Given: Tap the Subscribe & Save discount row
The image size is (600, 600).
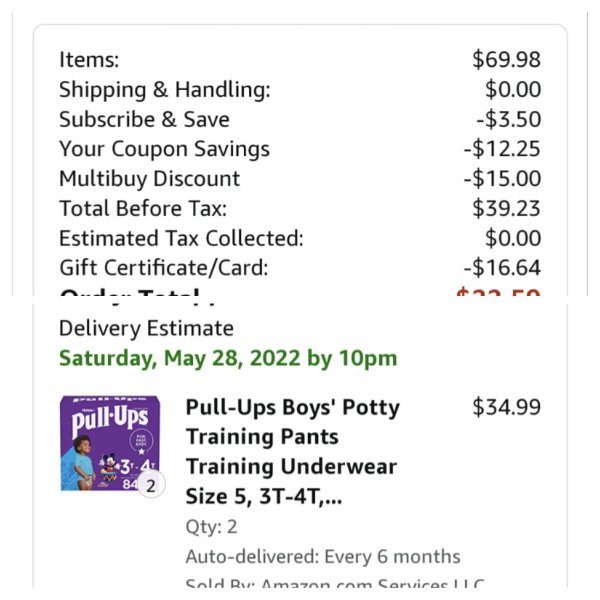Looking at the screenshot, I should 300,119.
